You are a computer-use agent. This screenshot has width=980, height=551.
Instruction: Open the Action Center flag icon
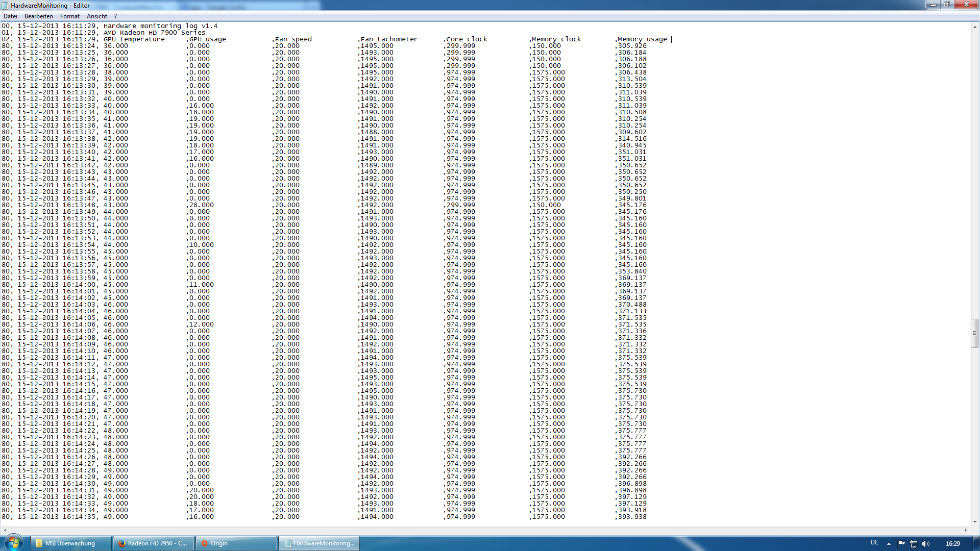click(x=901, y=544)
